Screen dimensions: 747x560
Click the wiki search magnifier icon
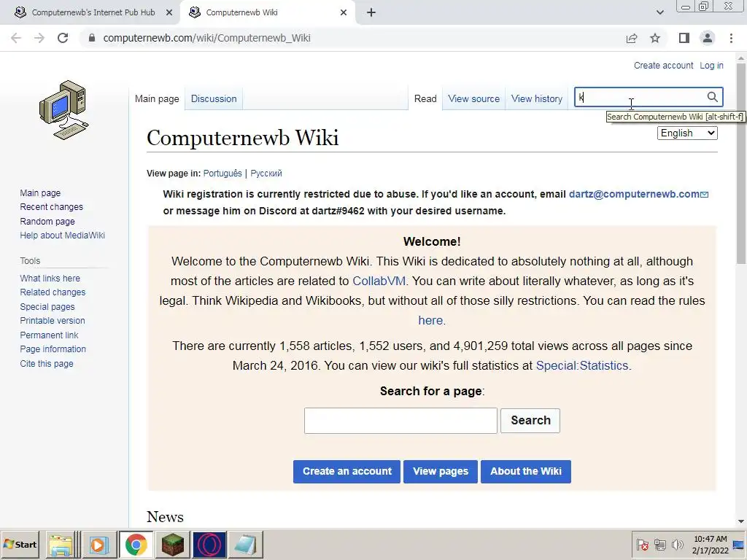[712, 97]
